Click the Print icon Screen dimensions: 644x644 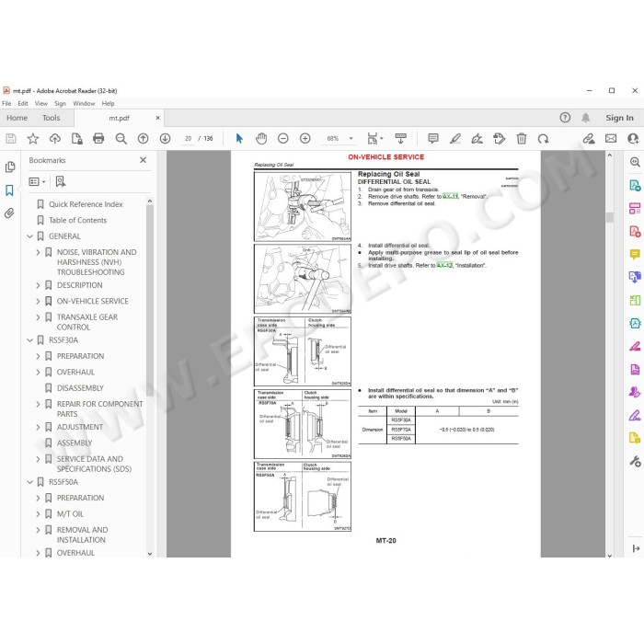(x=98, y=139)
